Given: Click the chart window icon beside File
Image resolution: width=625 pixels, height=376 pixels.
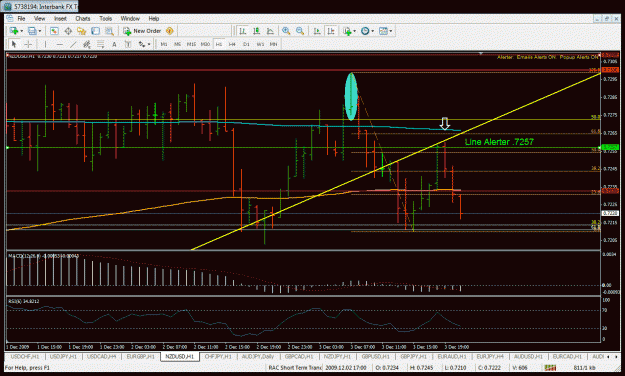Looking at the screenshot, I should coord(10,18).
